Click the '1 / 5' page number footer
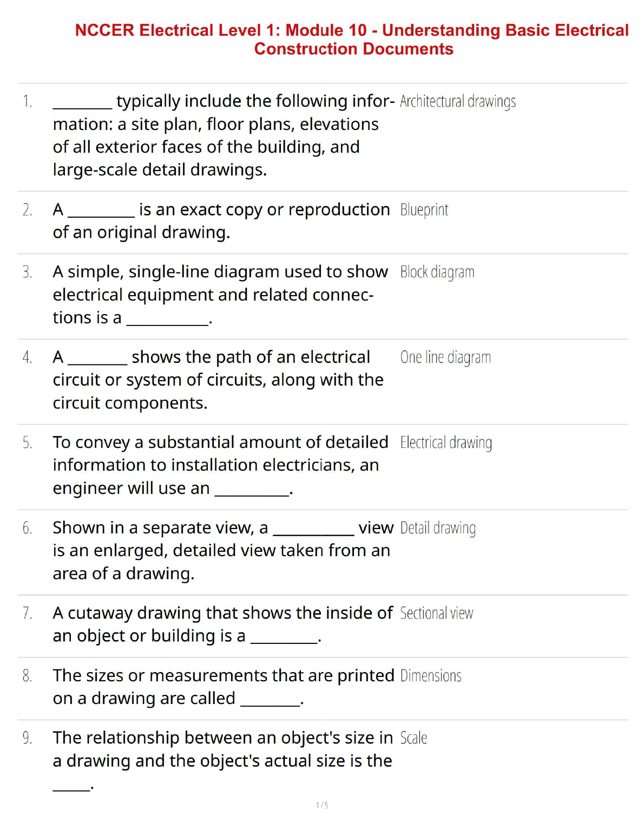Screen dimensions: 644x834 (x=322, y=805)
